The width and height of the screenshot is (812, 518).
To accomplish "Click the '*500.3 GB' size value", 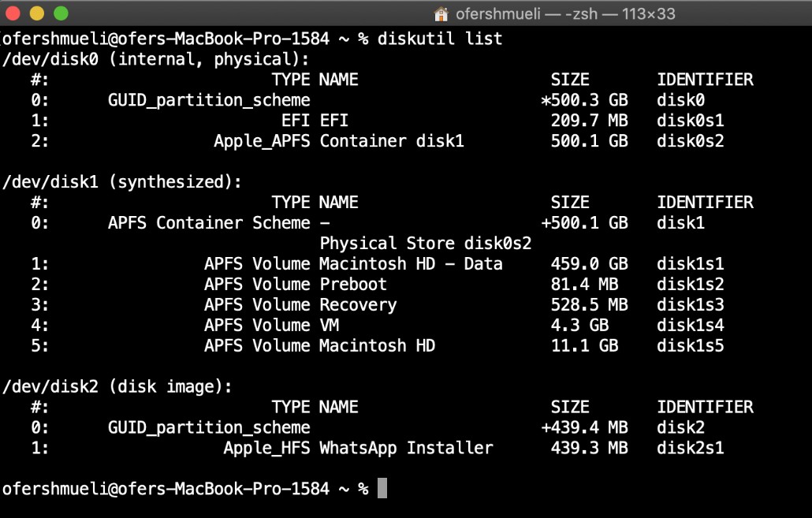I will (x=584, y=99).
